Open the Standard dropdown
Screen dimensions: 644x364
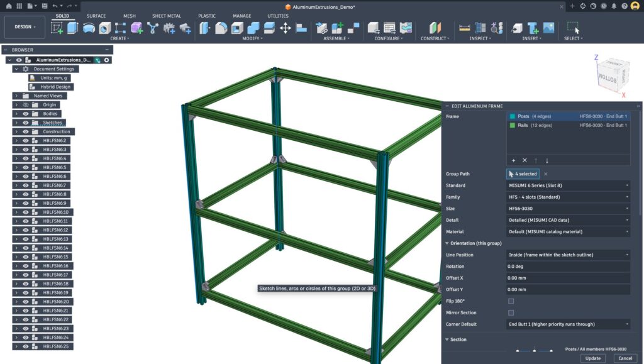tap(568, 185)
